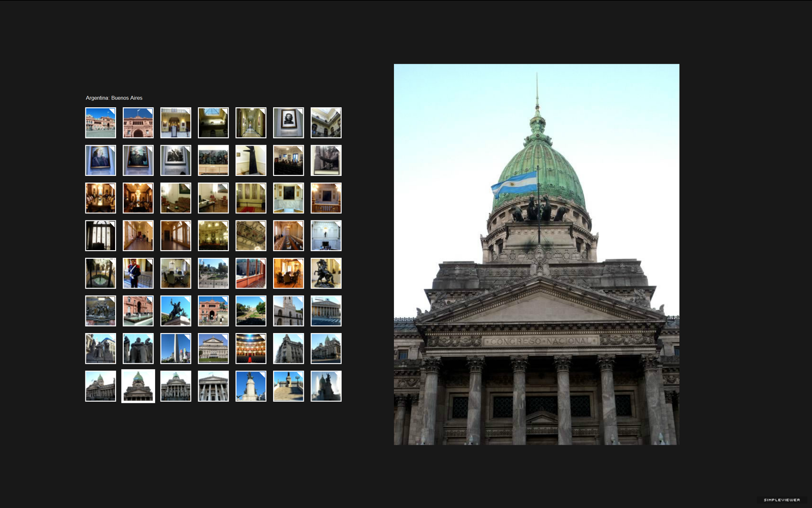Screen dimensions: 812x508
Task: Click the large Congreso Nacional photo
Action: (x=537, y=254)
